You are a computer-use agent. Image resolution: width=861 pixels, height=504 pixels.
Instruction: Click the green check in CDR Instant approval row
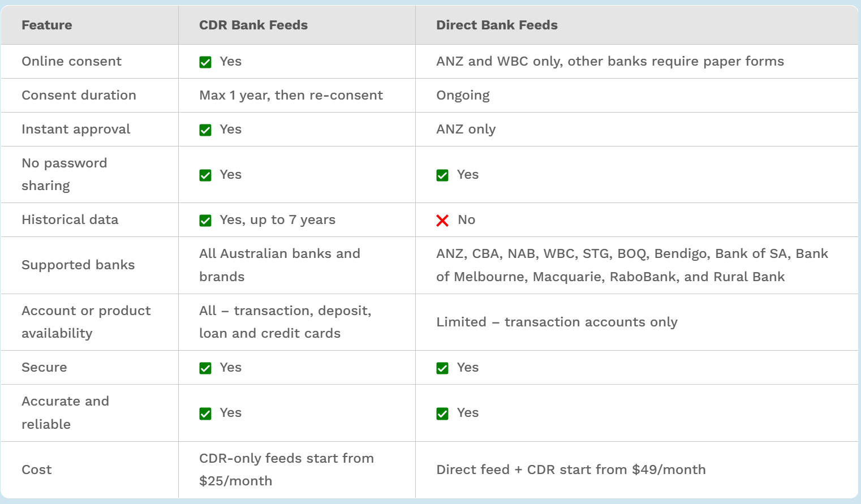[x=205, y=130]
